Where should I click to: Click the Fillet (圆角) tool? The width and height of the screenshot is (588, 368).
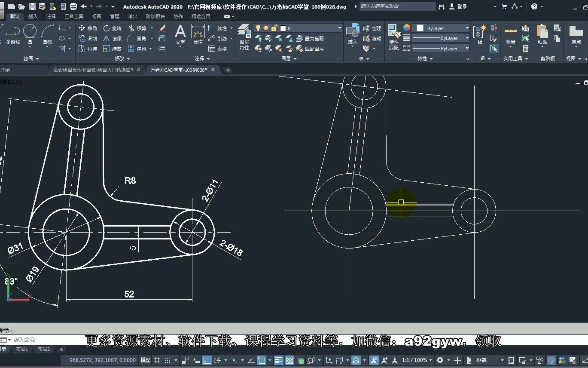137,38
